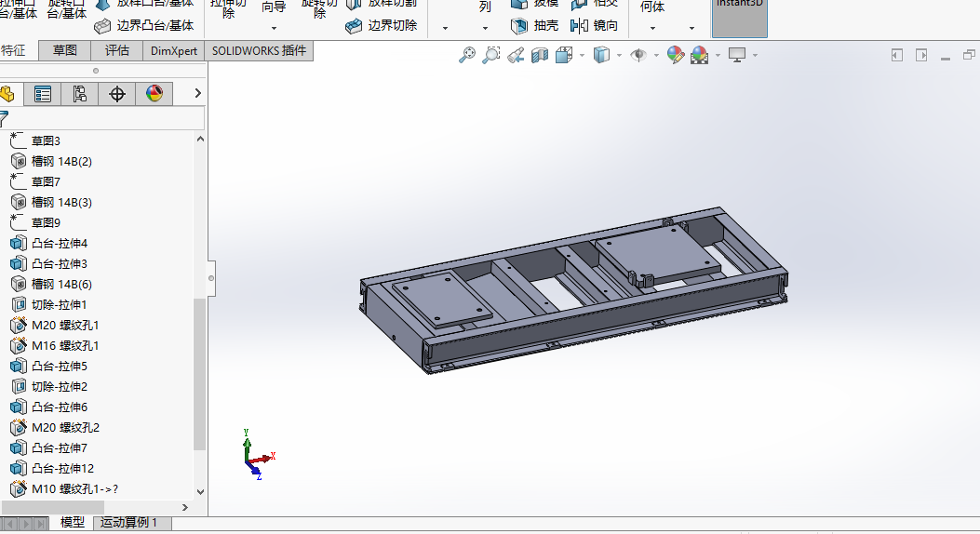Select M20 螺纹孔1 in feature tree

pyautogui.click(x=64, y=326)
